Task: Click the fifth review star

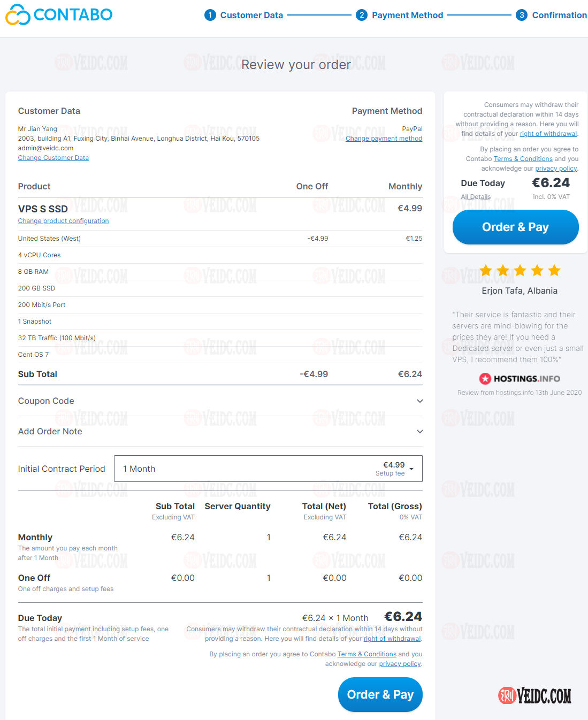Action: coord(554,271)
